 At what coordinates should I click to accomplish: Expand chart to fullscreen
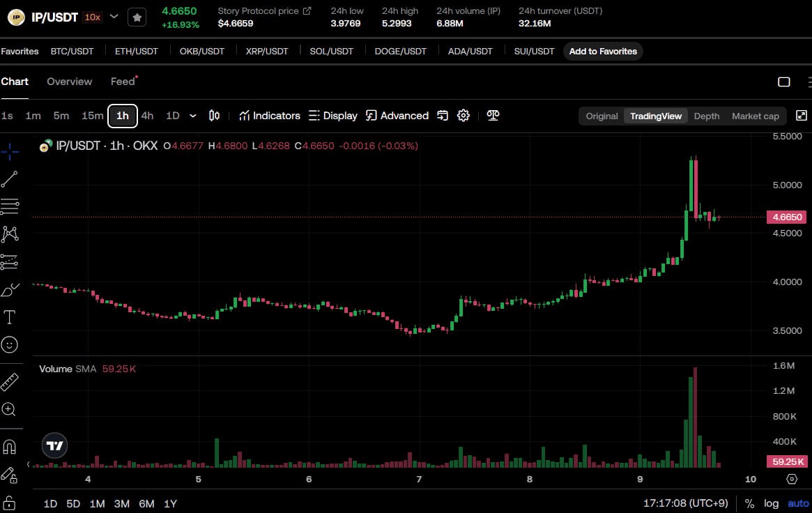(x=801, y=116)
